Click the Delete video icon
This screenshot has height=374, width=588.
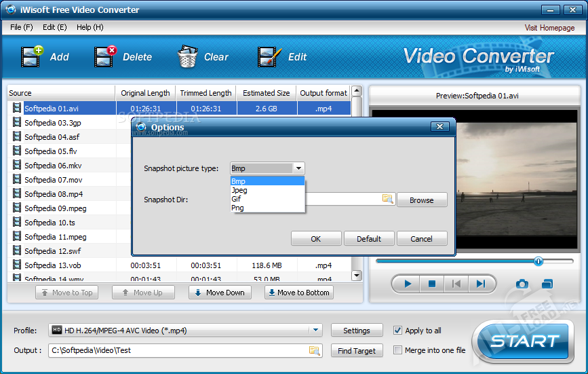(105, 57)
